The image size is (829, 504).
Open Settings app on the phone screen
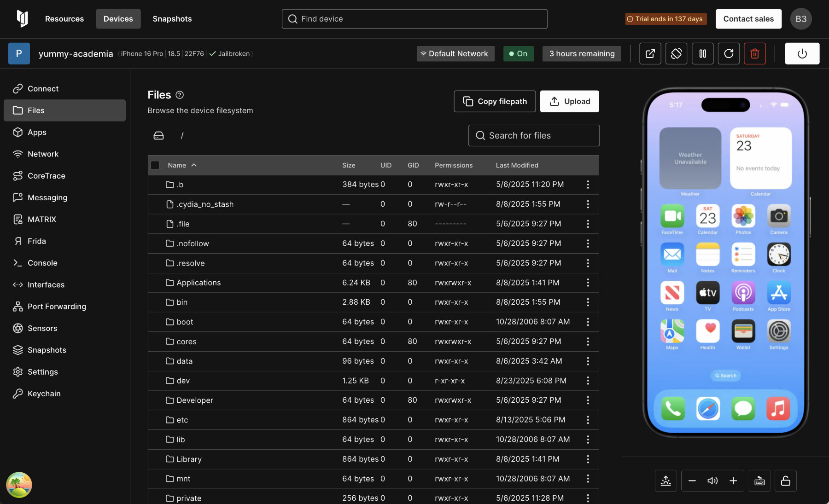tap(778, 331)
